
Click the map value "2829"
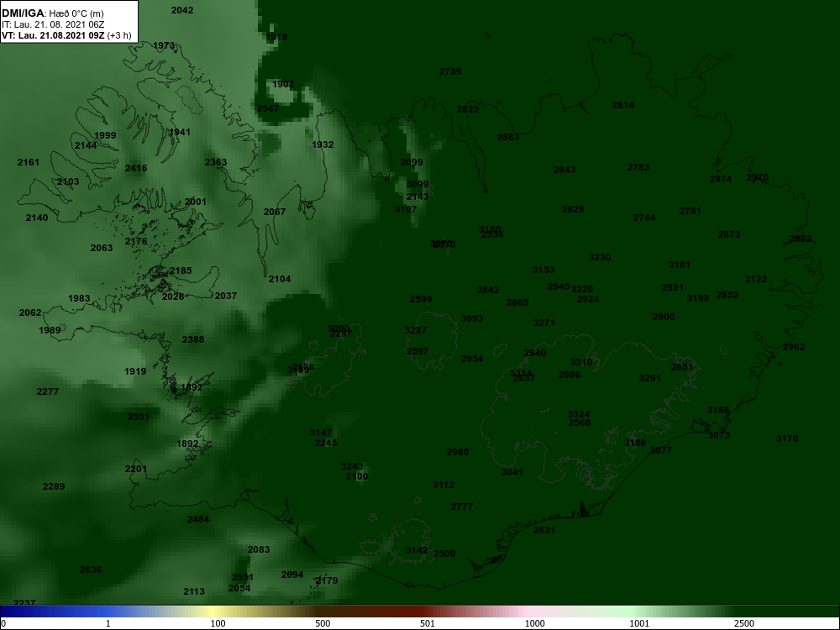click(x=573, y=209)
